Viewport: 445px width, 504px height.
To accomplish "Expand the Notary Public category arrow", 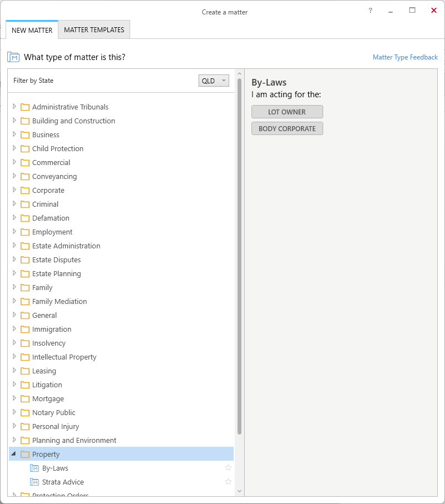I will coord(14,412).
